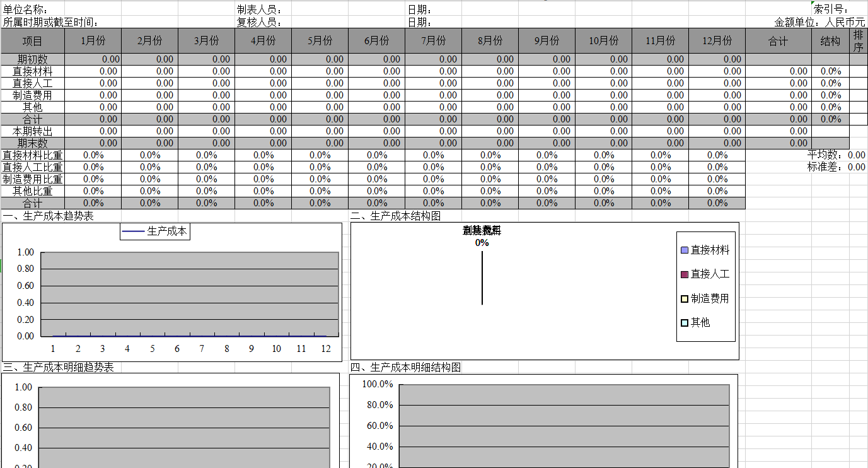This screenshot has height=468, width=868.
Task: Click the 12月份 column header
Action: tap(717, 41)
